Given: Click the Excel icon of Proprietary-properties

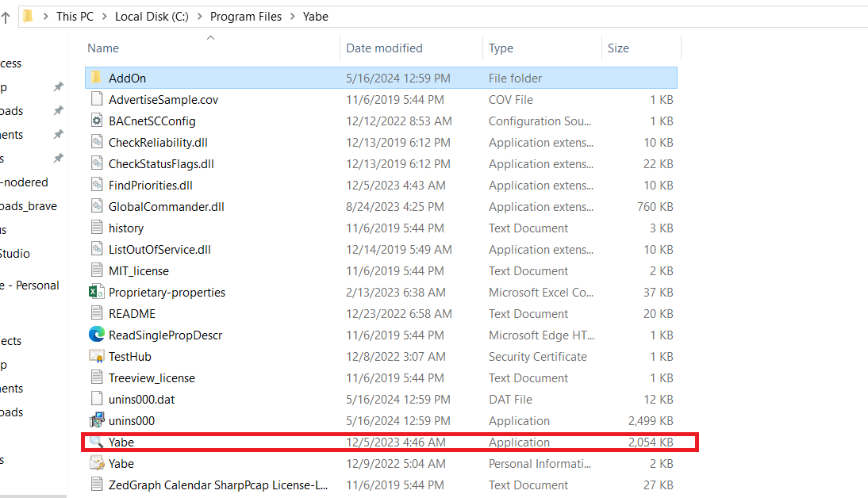Looking at the screenshot, I should point(96,292).
